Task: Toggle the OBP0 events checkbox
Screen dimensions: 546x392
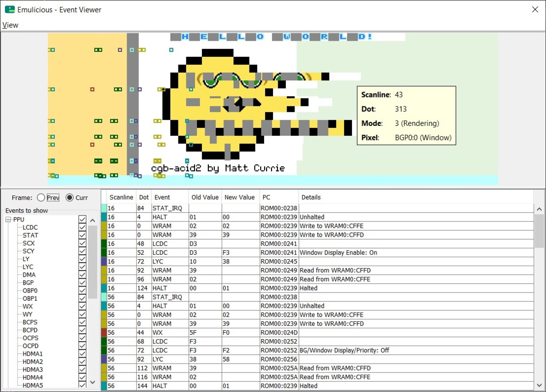Action: pyautogui.click(x=82, y=291)
